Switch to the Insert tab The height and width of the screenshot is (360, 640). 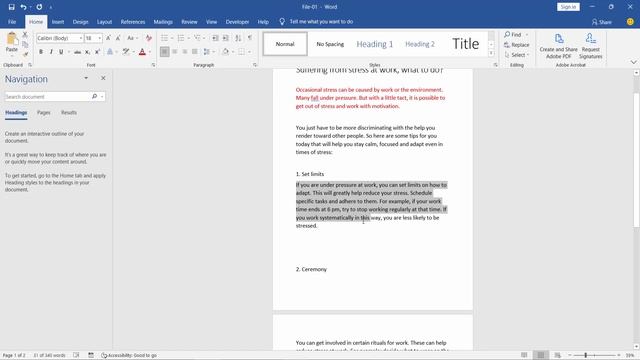point(58,22)
